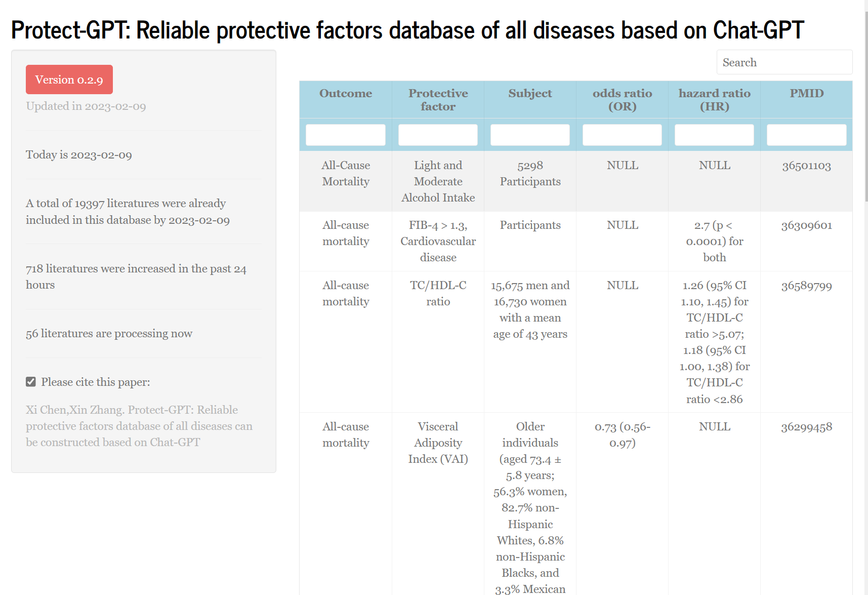Click the odds ratio (OR) filter field

622,134
